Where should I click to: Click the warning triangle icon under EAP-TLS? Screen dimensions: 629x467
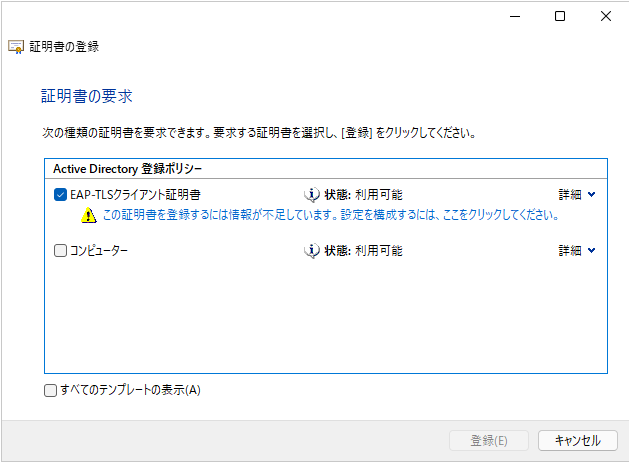point(89,215)
